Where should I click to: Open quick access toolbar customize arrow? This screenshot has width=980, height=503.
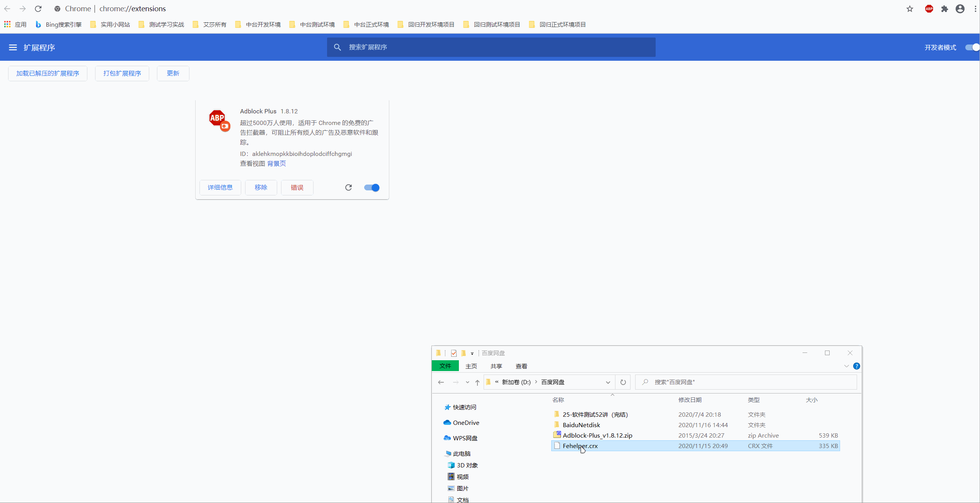click(x=472, y=353)
